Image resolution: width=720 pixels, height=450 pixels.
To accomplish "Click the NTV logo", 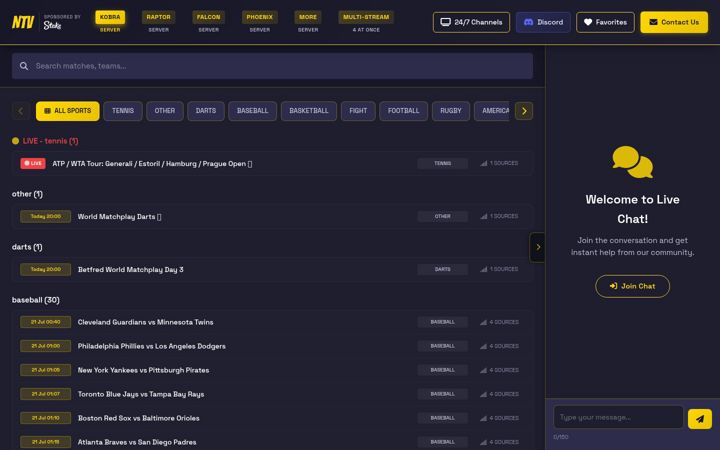I will tap(23, 22).
